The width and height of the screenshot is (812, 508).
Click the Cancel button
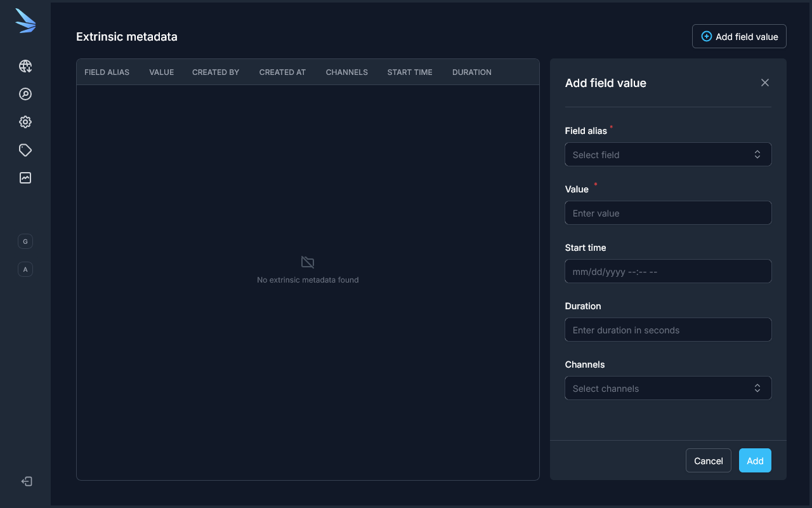[709, 460]
